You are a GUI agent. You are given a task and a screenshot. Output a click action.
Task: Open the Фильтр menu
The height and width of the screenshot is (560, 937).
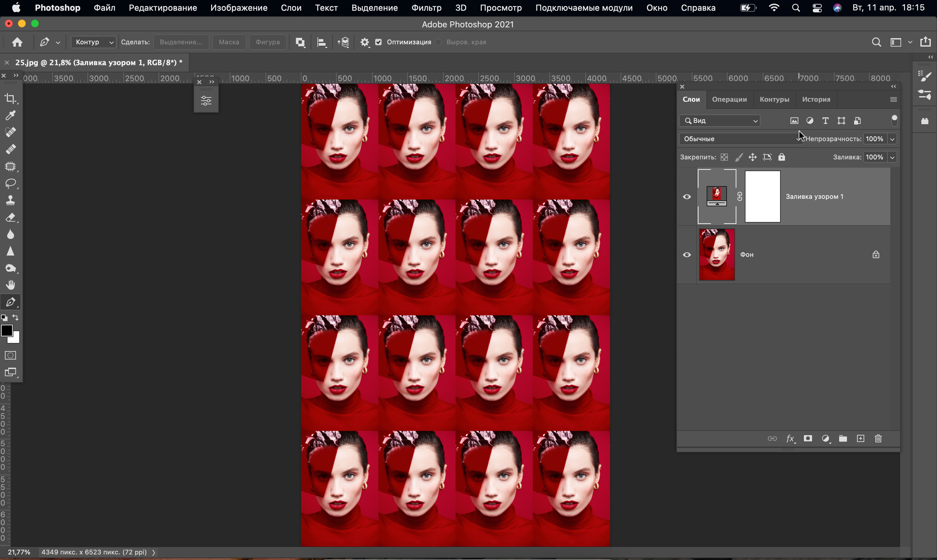pos(426,7)
